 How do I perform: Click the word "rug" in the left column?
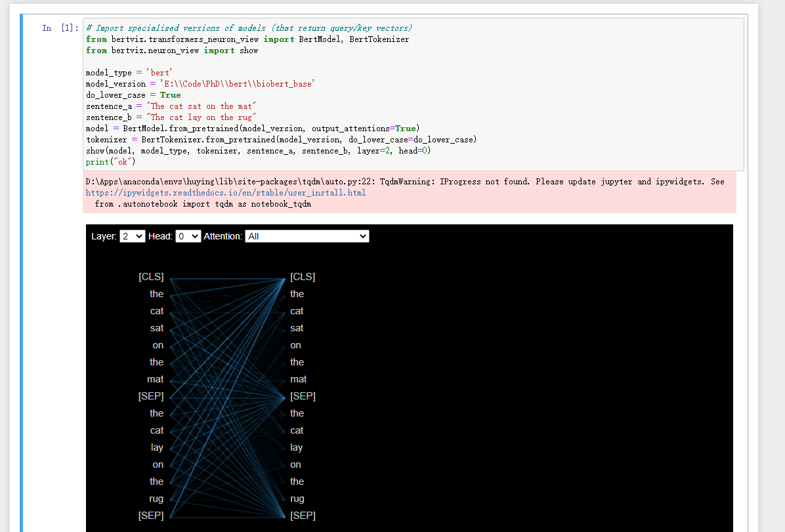coord(156,498)
